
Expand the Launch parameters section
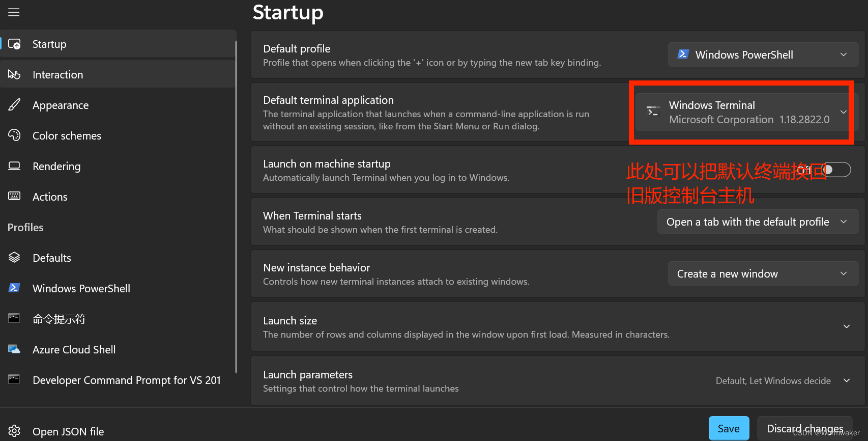(x=558, y=381)
